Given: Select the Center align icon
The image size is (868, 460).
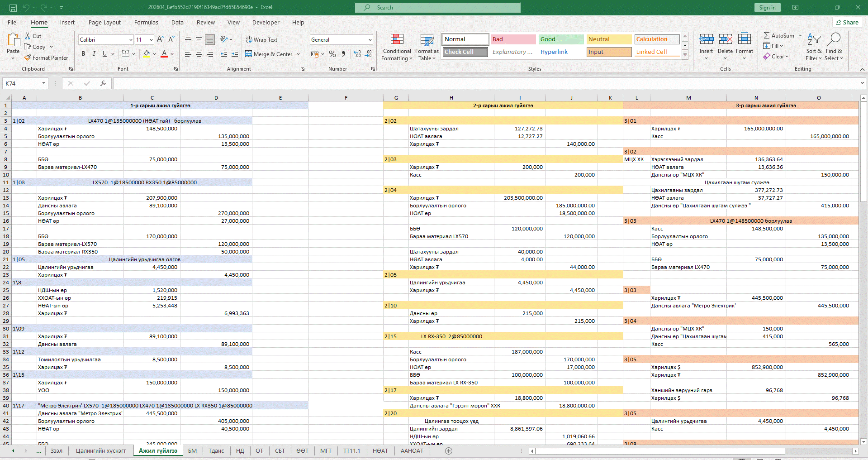Looking at the screenshot, I should point(199,54).
